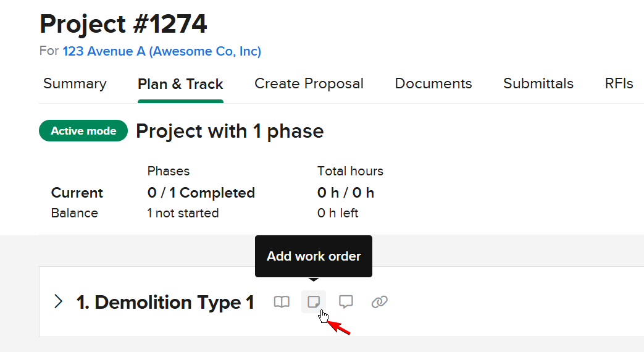Image resolution: width=644 pixels, height=352 pixels.
Task: Select the Plan & Track tab
Action: (180, 84)
